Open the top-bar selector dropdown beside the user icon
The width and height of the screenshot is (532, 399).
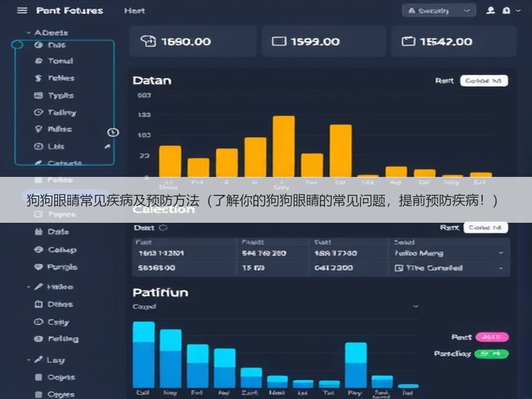click(439, 11)
